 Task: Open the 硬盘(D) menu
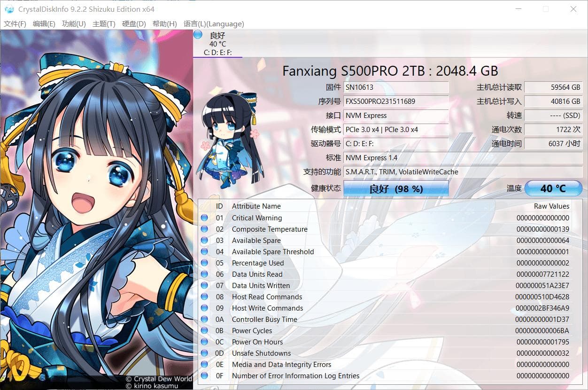point(134,24)
